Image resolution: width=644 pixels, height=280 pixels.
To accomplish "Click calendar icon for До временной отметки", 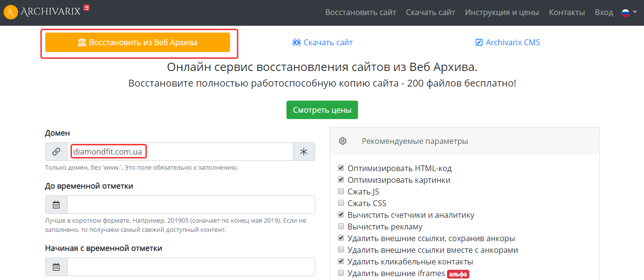I will [56, 205].
